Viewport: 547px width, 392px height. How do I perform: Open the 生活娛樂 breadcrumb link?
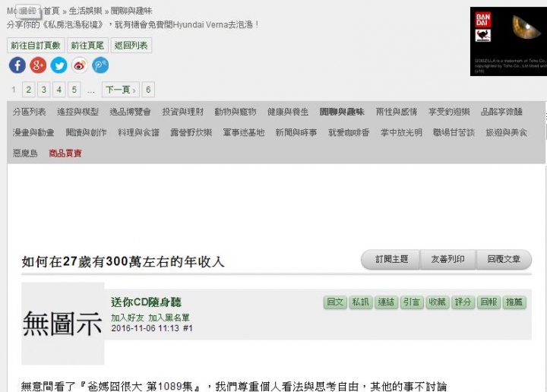click(x=85, y=11)
